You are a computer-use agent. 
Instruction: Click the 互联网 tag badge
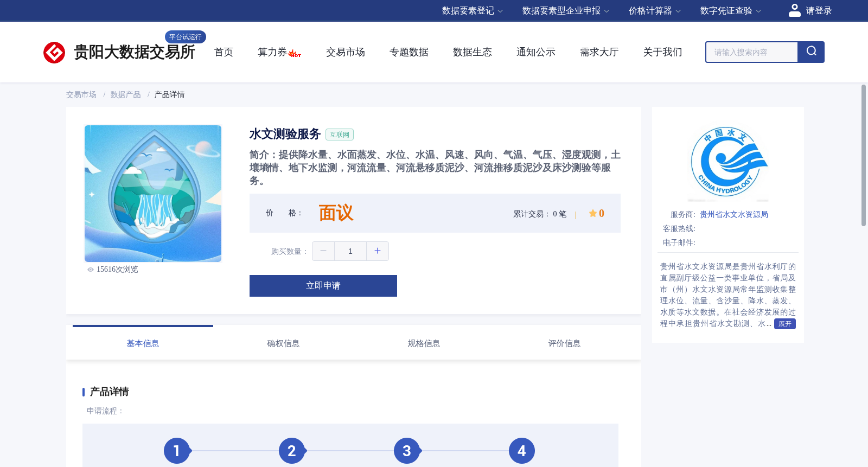pos(340,135)
